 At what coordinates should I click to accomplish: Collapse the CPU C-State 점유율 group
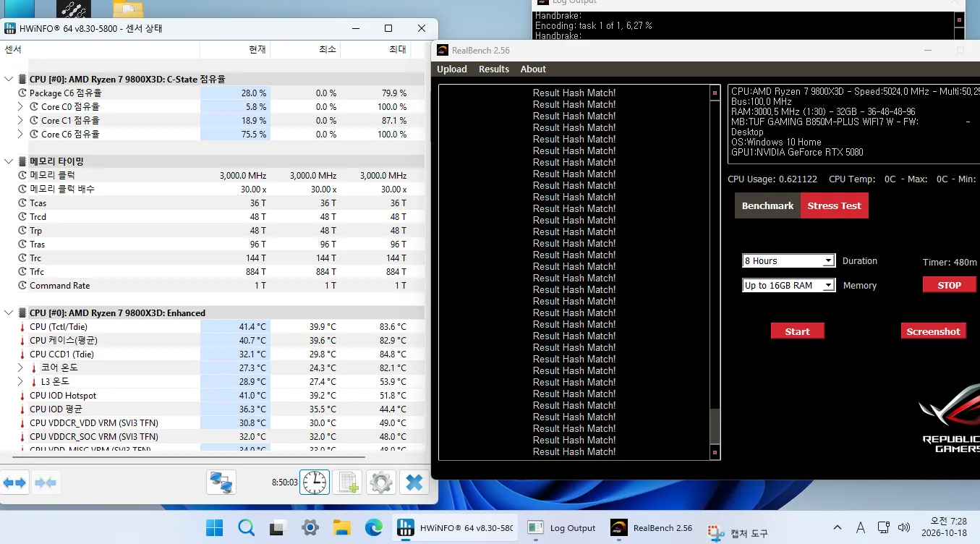pyautogui.click(x=9, y=79)
